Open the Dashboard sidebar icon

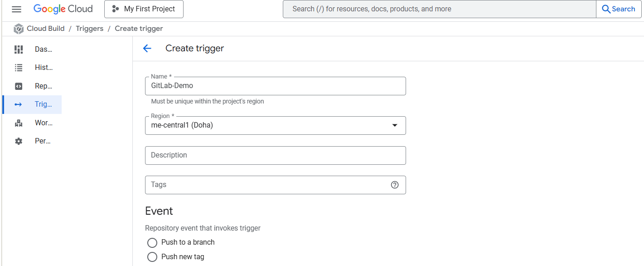(19, 49)
